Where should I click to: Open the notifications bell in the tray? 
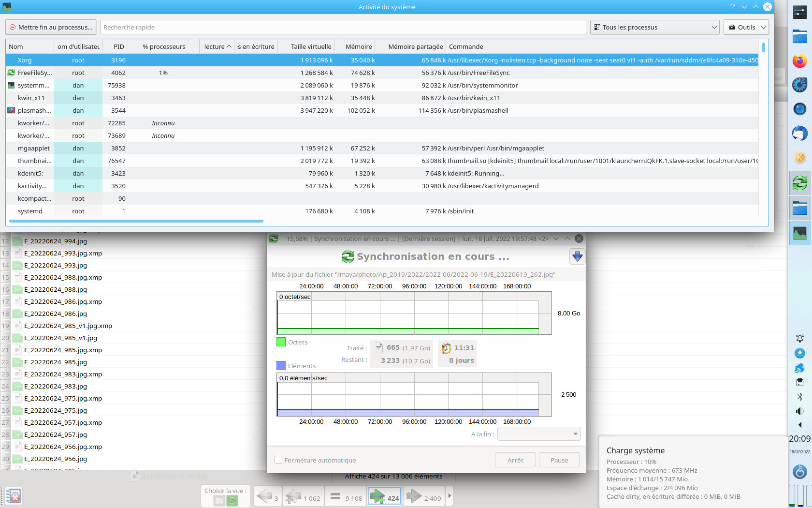(799, 339)
